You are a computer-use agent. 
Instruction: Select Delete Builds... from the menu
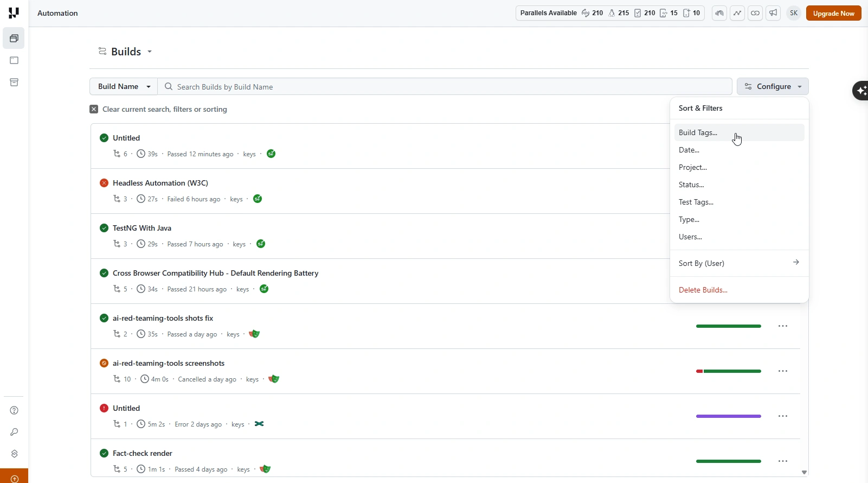click(740, 290)
